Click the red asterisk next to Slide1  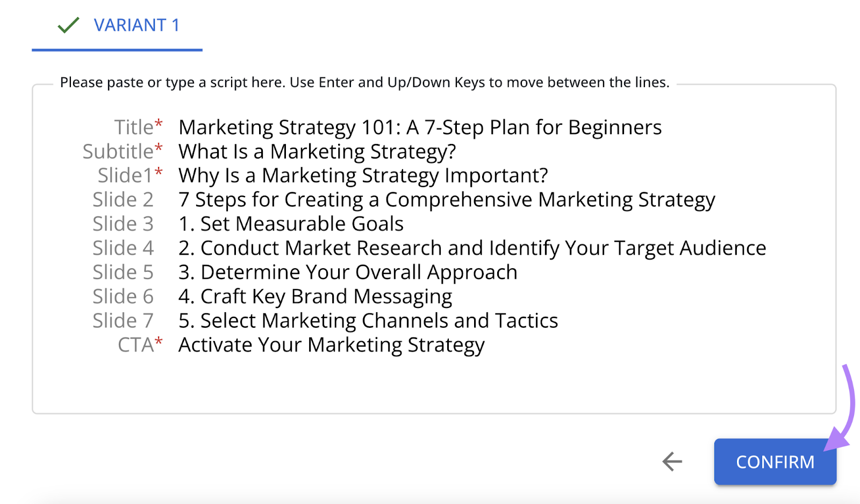point(158,171)
